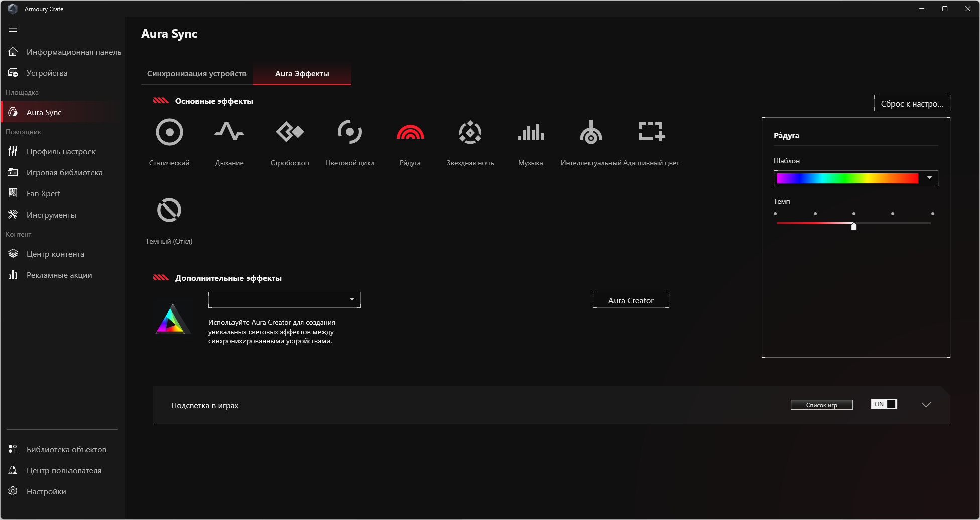Select the Статический lighting effect icon

pyautogui.click(x=169, y=132)
